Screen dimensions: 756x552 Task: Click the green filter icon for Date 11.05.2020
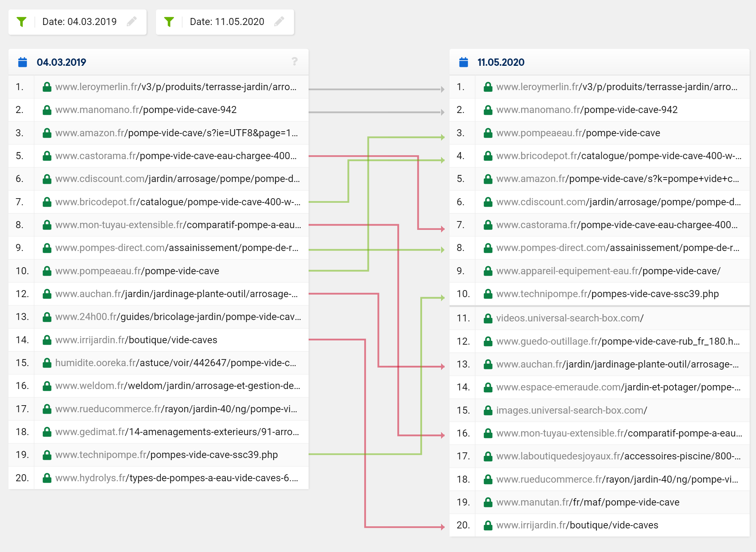click(169, 22)
